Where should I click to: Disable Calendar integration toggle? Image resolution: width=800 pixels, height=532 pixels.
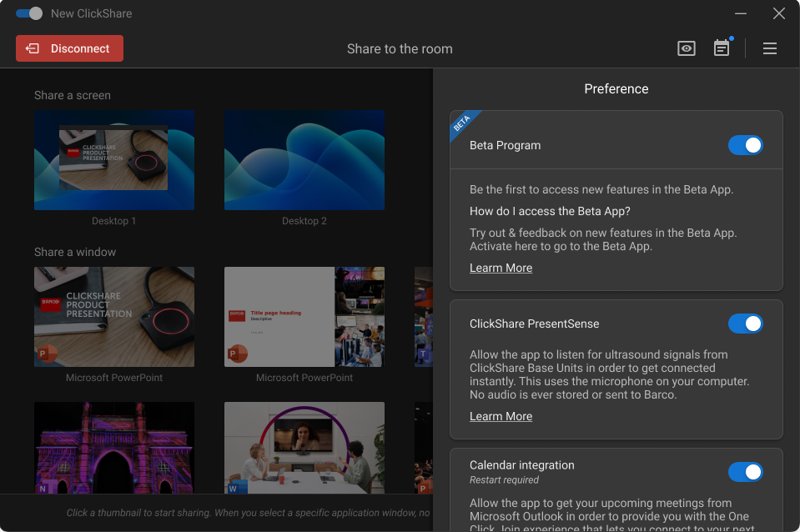pos(745,472)
